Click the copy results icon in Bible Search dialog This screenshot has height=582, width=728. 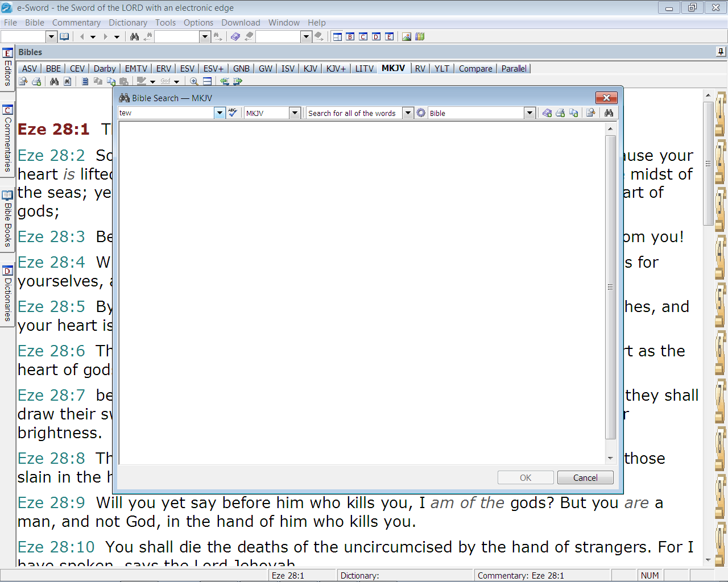(573, 113)
